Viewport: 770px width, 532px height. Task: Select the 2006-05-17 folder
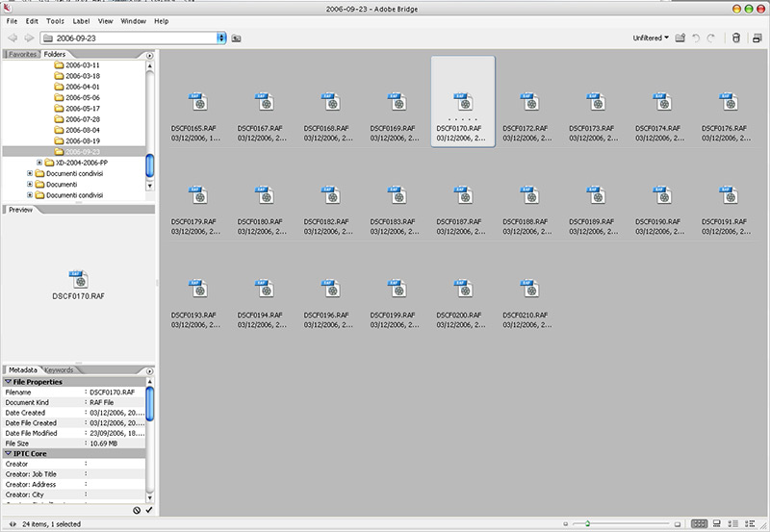point(83,109)
